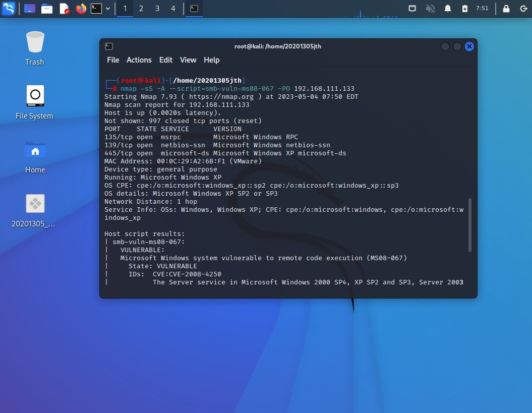Maximize the terminal window
The width and height of the screenshot is (532, 413).
[457, 46]
